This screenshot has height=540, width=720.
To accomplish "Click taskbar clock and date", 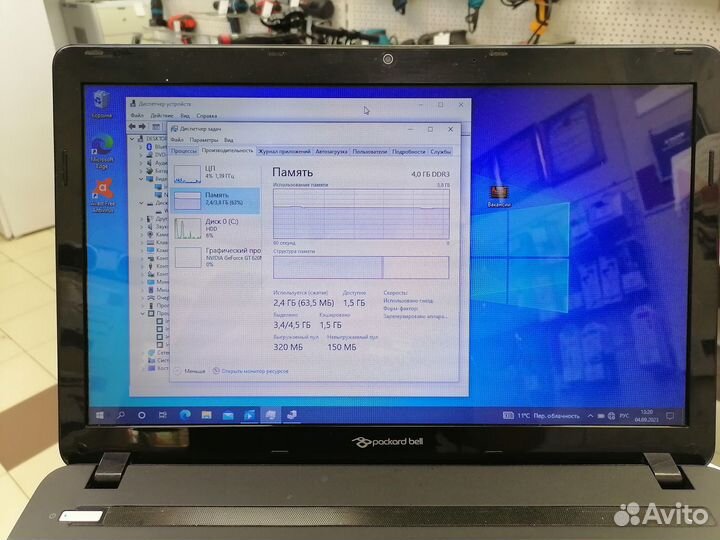I will [x=647, y=416].
